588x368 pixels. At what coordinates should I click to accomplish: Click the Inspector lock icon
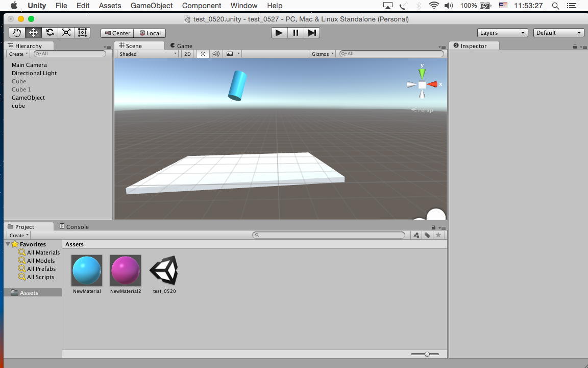(x=575, y=46)
